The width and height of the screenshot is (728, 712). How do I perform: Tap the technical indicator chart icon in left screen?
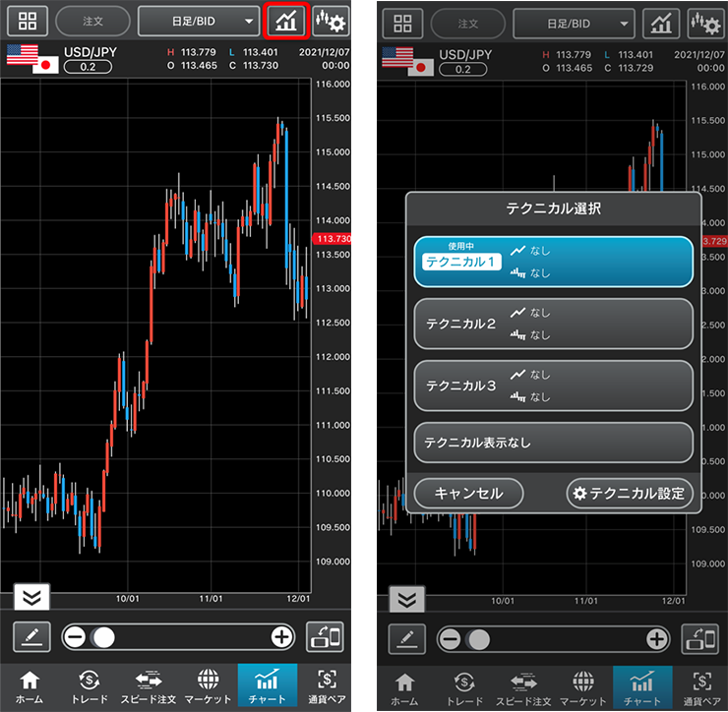[x=286, y=21]
